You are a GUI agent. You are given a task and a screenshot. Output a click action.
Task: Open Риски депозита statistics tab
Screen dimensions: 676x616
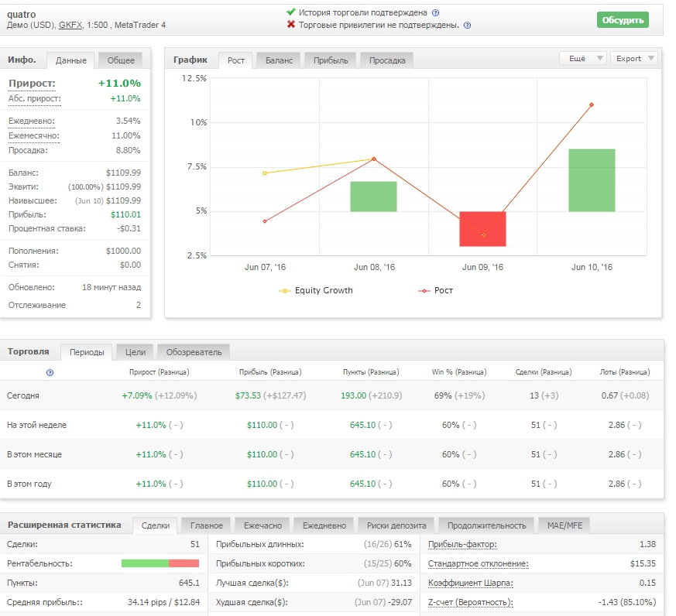[x=396, y=525]
